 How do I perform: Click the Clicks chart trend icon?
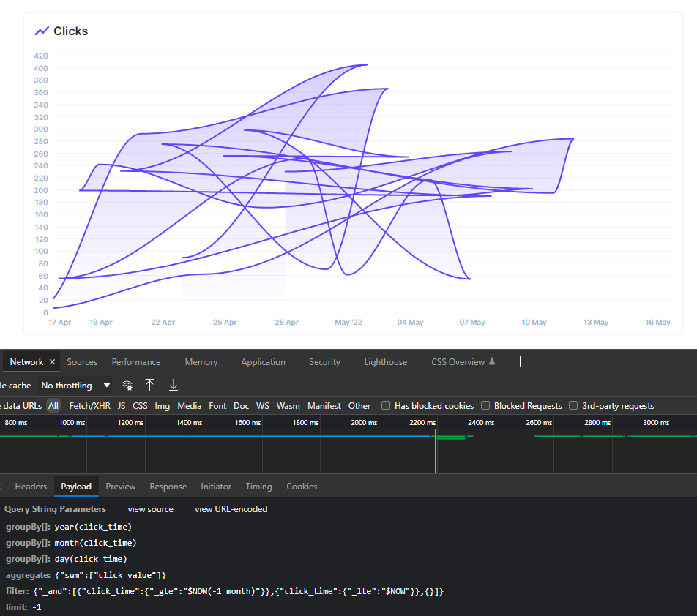[x=42, y=31]
